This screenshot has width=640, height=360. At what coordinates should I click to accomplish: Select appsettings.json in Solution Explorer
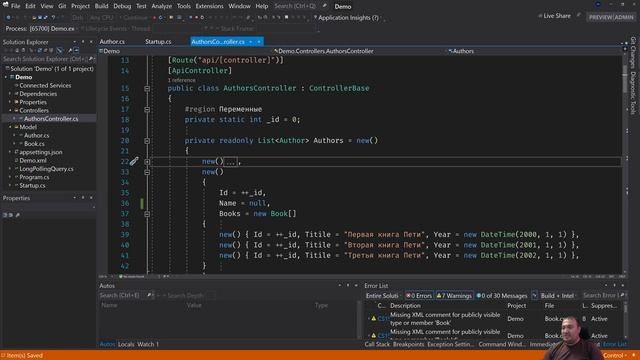(41, 152)
